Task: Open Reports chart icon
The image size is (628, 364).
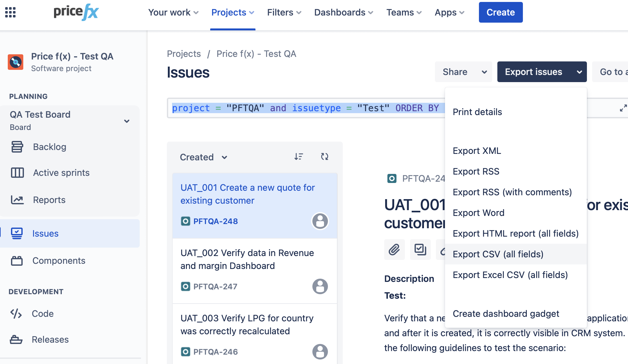Action: pyautogui.click(x=17, y=200)
